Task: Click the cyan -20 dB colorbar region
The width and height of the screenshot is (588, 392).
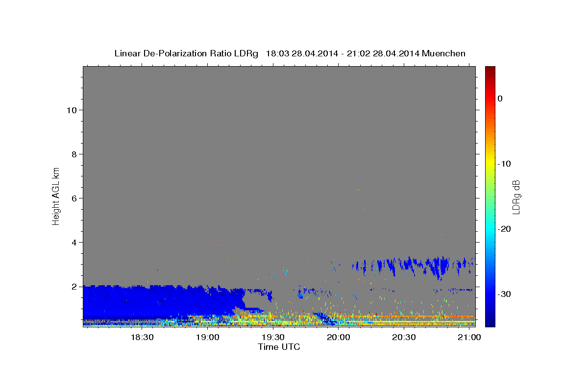Action: [x=490, y=229]
